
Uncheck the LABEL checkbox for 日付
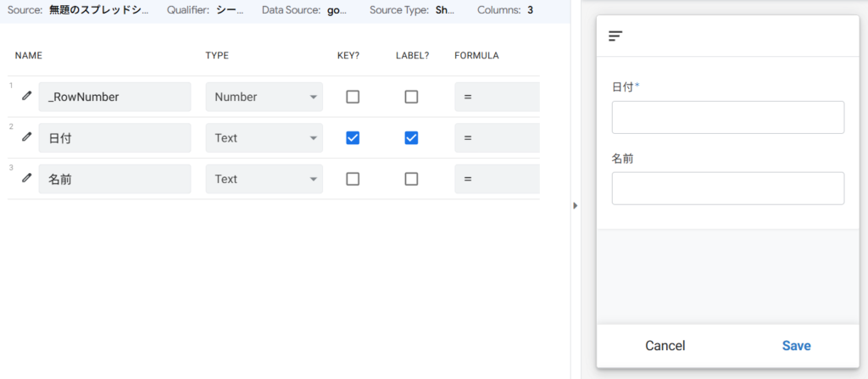click(x=411, y=137)
